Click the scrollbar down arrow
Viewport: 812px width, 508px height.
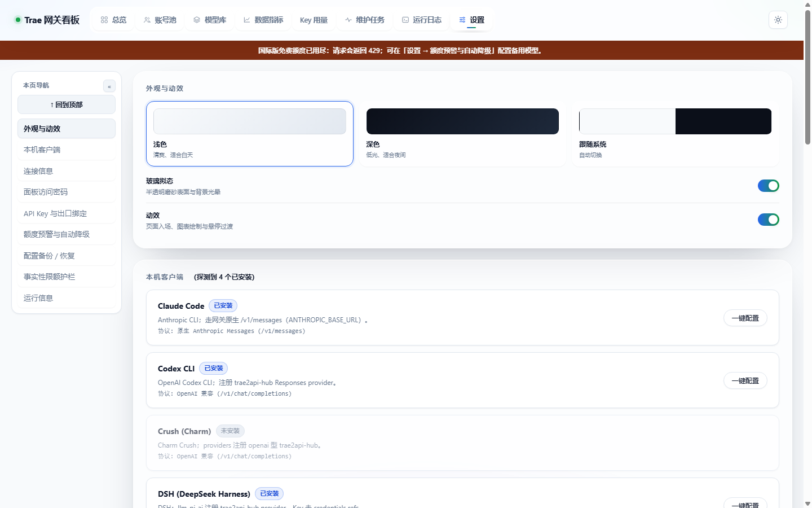point(807,503)
